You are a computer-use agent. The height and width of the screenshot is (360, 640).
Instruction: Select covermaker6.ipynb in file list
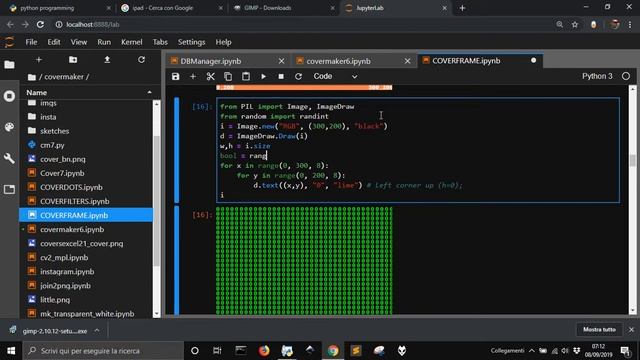[87, 229]
